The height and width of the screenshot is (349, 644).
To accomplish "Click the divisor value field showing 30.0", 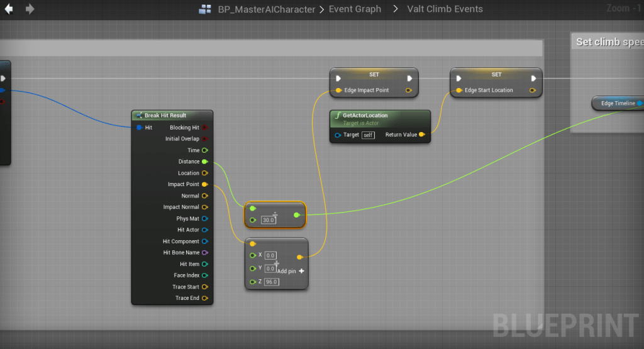I will click(x=269, y=220).
